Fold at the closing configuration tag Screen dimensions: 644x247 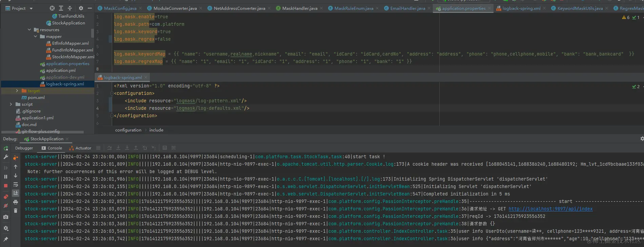[112, 116]
